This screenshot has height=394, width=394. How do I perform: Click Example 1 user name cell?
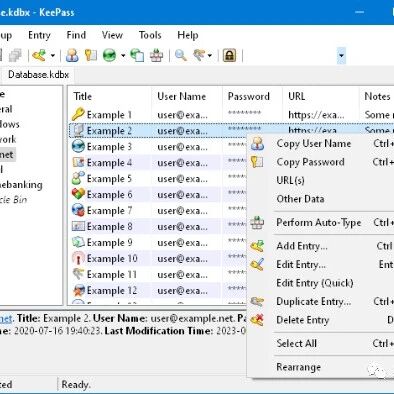[x=183, y=115]
